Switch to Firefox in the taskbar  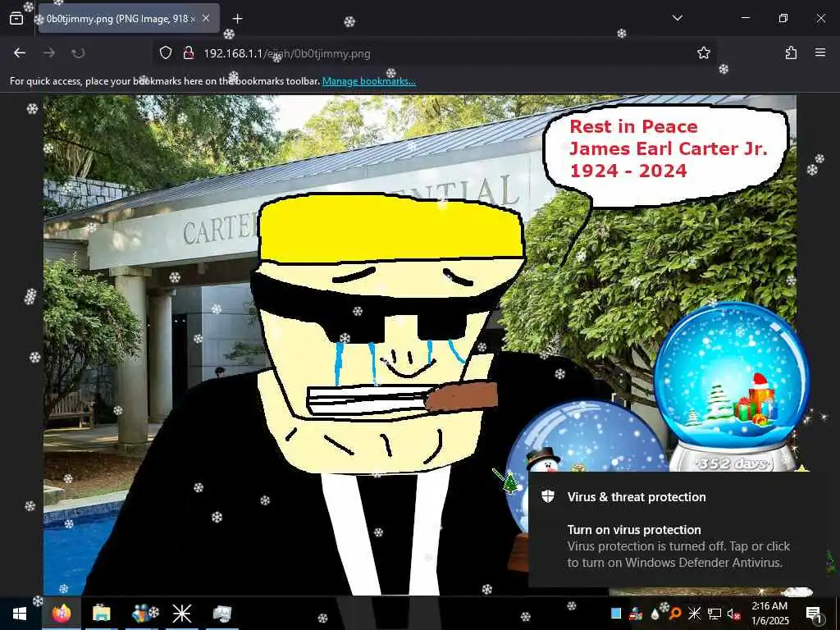pos(61,614)
